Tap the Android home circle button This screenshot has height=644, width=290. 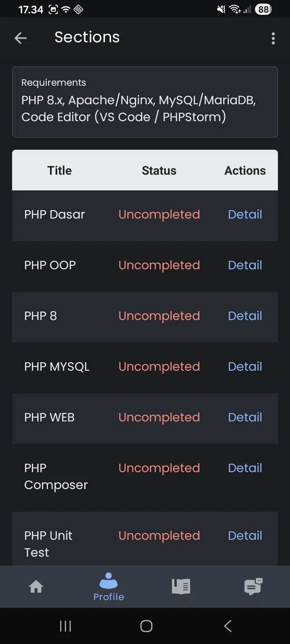click(146, 626)
